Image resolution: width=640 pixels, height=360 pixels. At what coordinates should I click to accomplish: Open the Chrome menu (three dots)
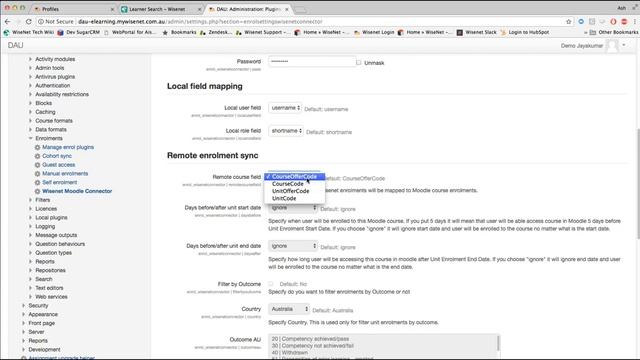(x=635, y=22)
